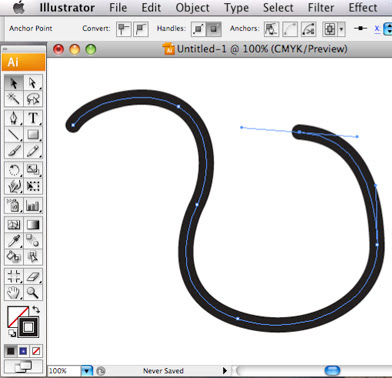
Task: Select the Scale tool
Action: point(33,170)
